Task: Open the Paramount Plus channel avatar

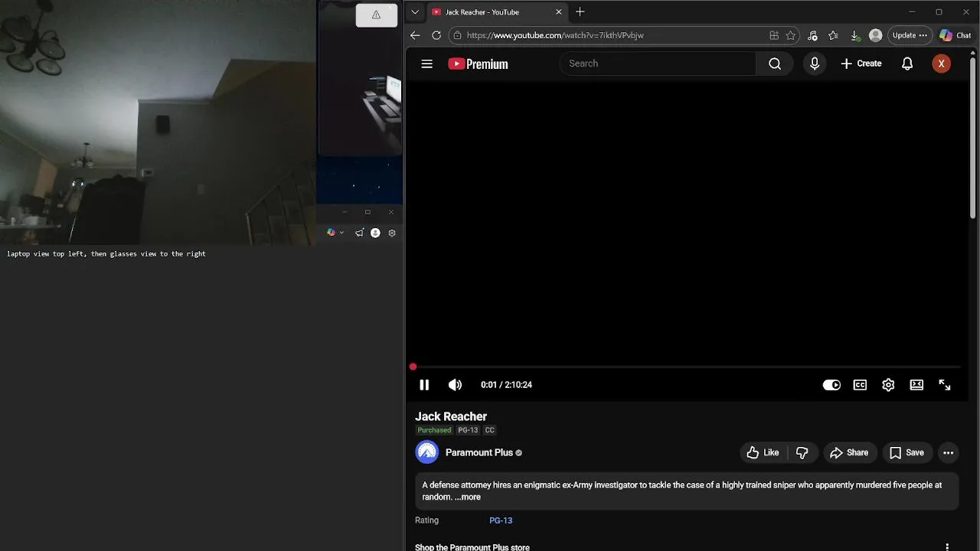Action: click(427, 452)
